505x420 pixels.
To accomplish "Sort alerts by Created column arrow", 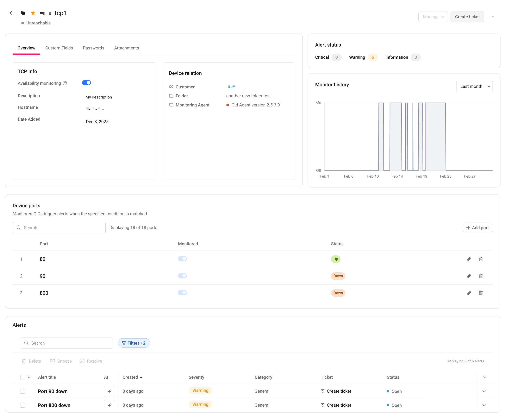I will tap(141, 377).
